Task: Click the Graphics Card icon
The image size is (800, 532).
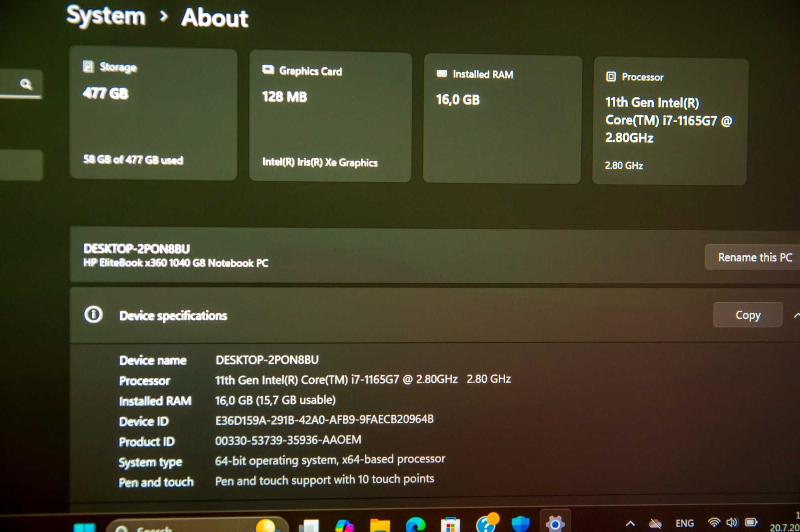Action: pyautogui.click(x=268, y=70)
